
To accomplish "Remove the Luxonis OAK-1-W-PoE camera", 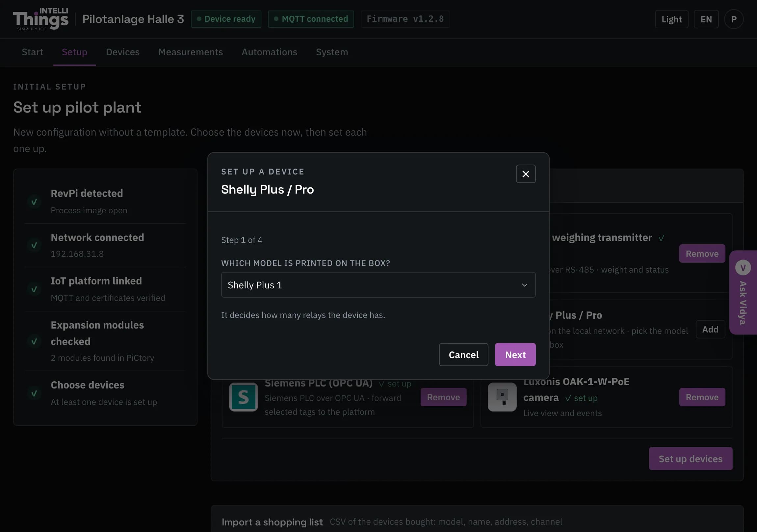I will pos(702,397).
